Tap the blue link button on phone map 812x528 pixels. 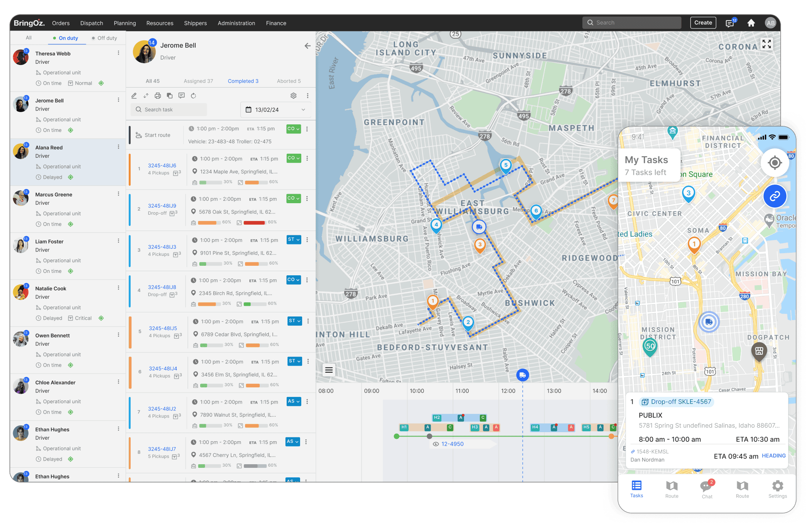775,196
